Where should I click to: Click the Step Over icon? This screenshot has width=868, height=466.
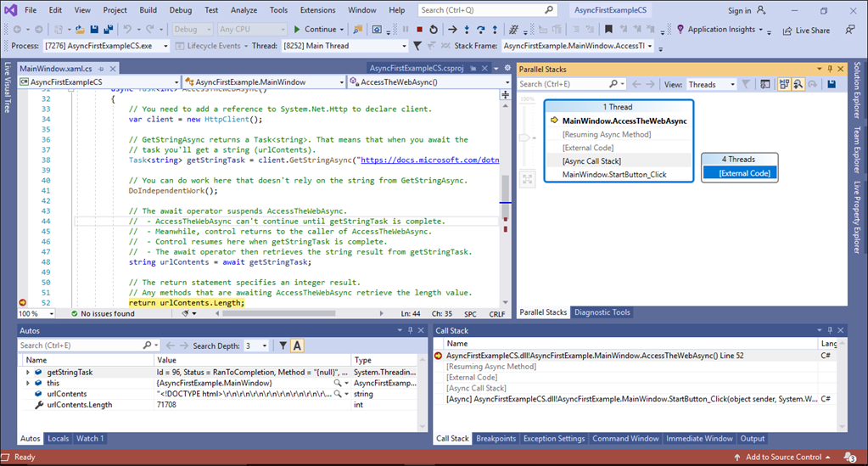480,30
